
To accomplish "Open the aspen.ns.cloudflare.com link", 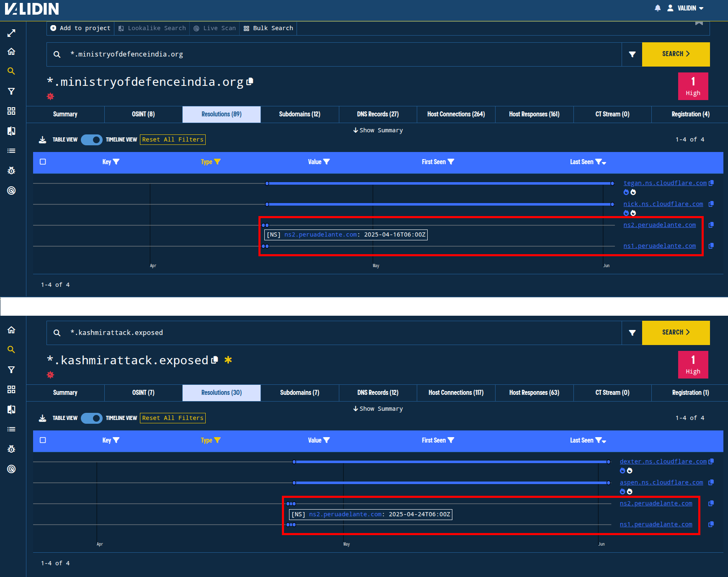I will click(661, 483).
